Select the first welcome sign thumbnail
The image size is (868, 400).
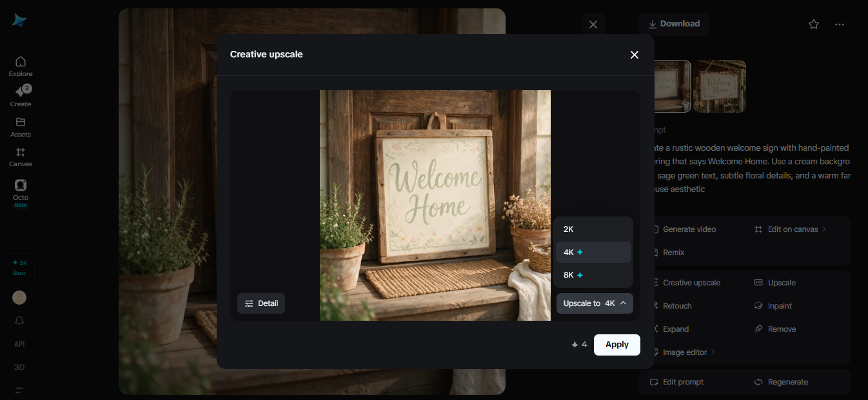673,86
